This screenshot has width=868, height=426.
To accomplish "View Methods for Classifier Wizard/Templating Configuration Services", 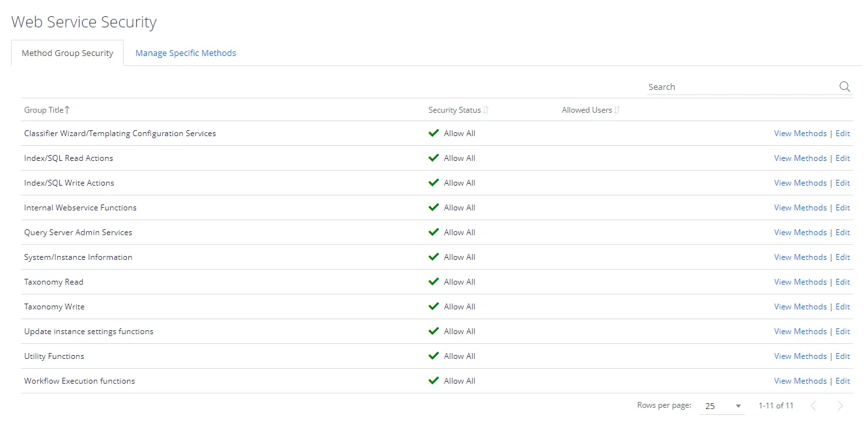I will [800, 134].
